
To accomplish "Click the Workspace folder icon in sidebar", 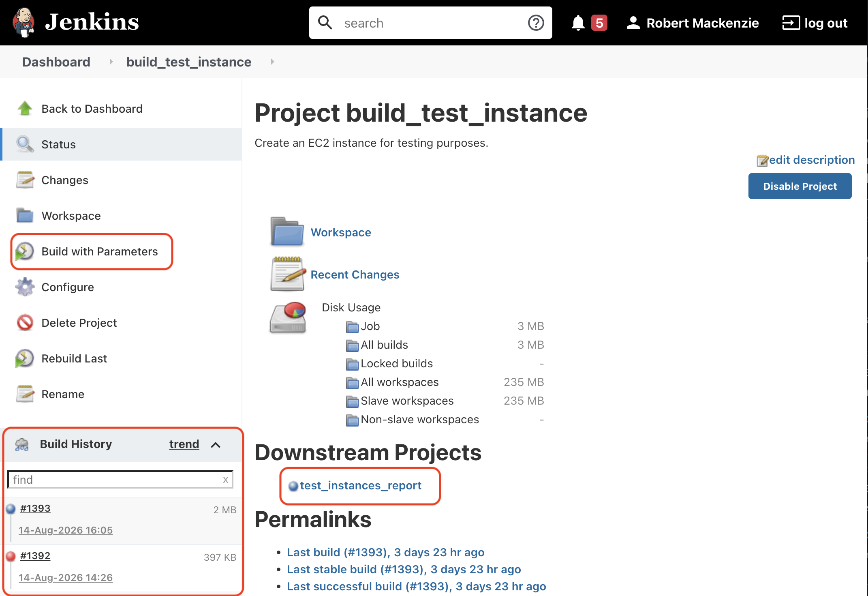I will pos(25,215).
